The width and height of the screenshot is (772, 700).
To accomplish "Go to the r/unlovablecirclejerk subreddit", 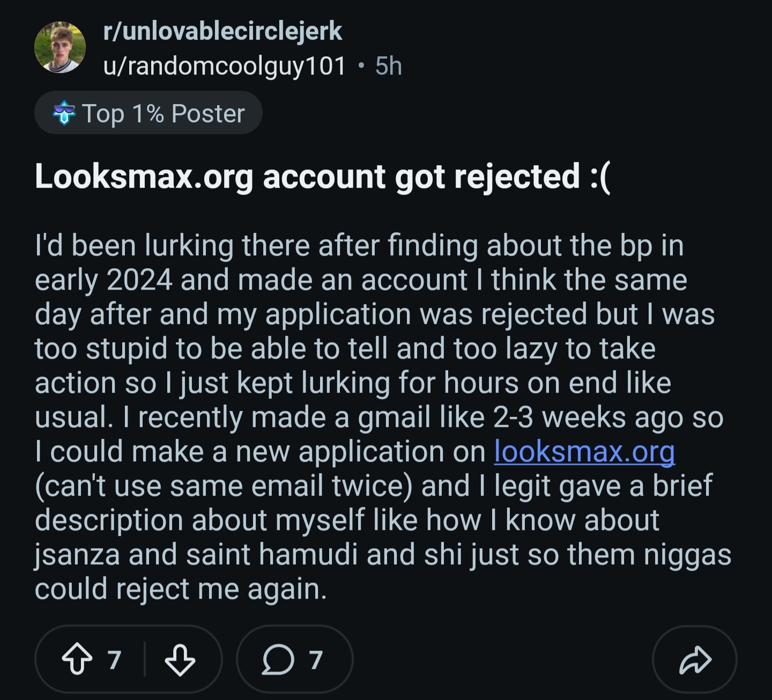I will click(x=222, y=31).
